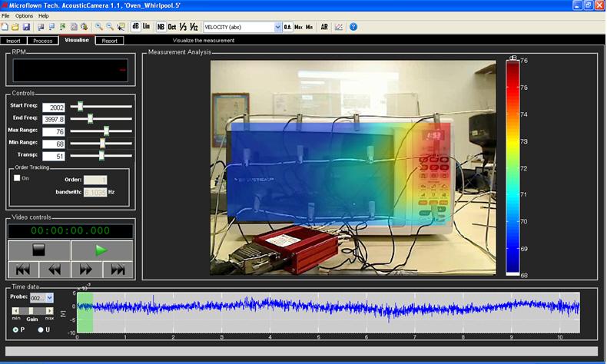Click the Transp value field
Screen dimensions: 607x364
click(x=54, y=157)
